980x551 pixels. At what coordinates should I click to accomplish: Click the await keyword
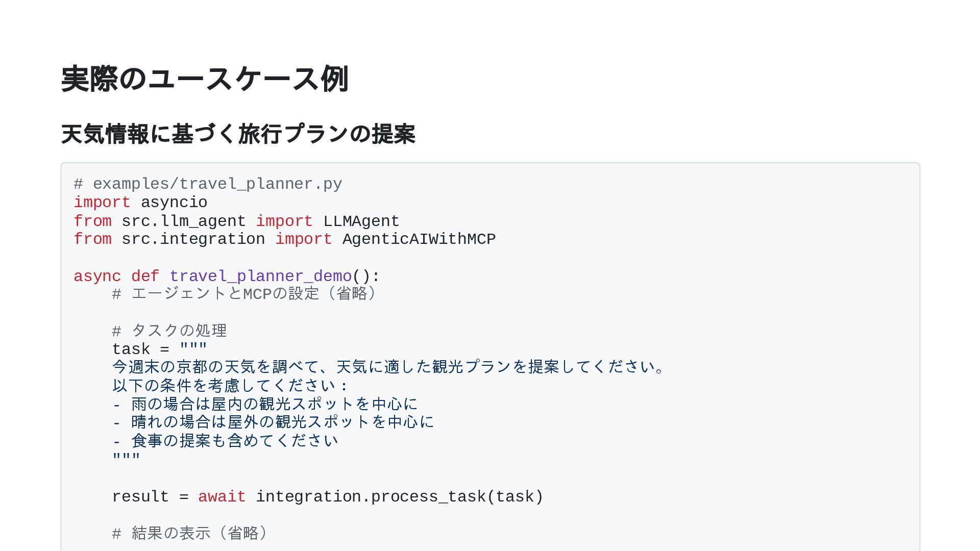(222, 497)
